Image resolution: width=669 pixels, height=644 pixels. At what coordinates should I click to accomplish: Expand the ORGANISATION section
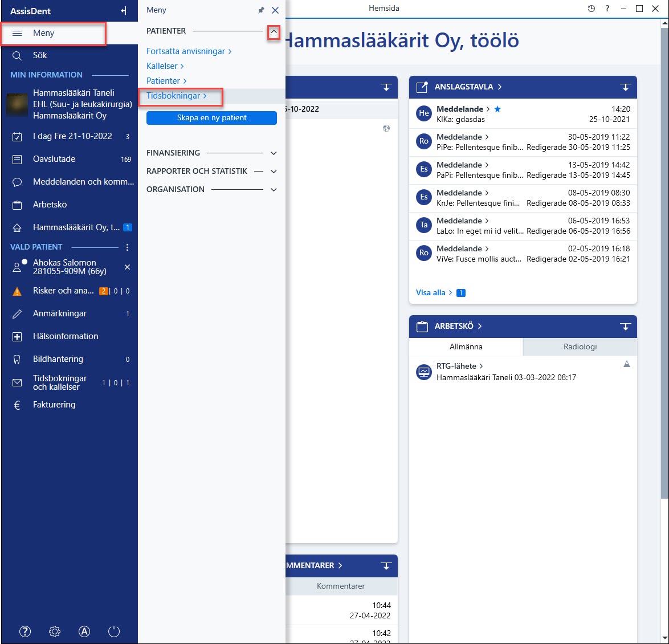pyautogui.click(x=274, y=190)
